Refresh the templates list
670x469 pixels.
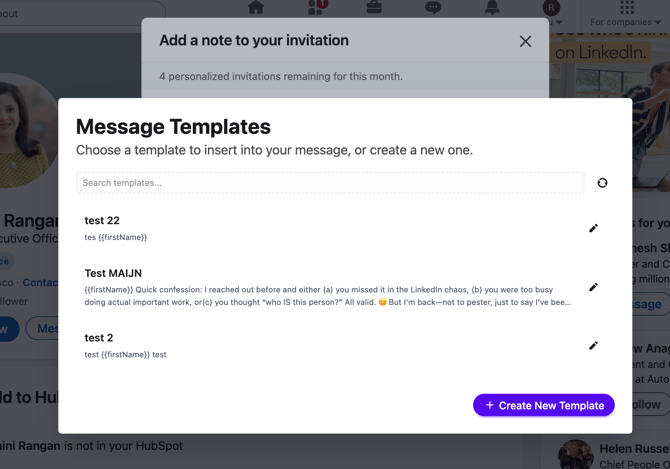(602, 183)
